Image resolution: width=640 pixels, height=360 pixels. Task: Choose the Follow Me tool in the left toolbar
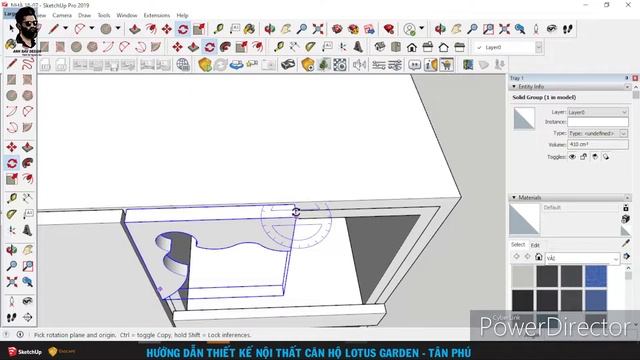tap(27, 163)
